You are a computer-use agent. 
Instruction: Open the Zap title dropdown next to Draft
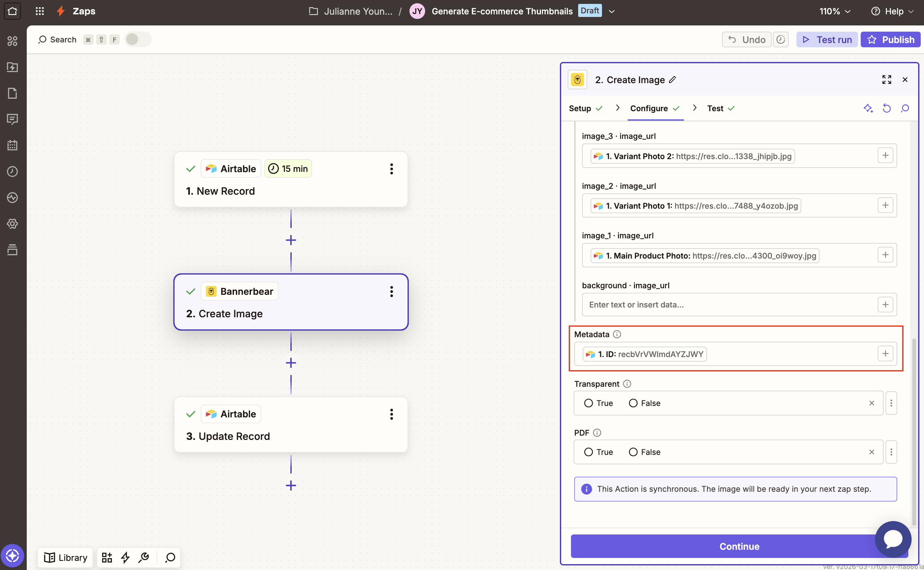click(612, 11)
